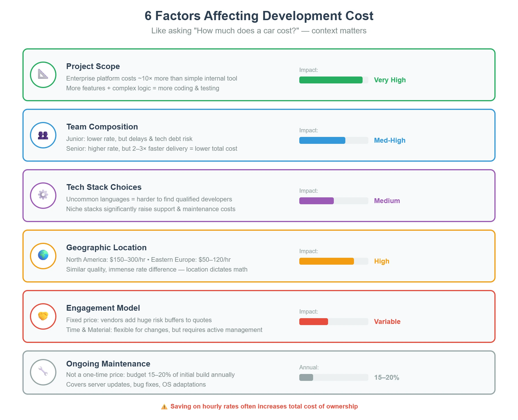Click the gray 15–20% annual bar
Viewport: 518px width, 420px height.
pos(306,377)
